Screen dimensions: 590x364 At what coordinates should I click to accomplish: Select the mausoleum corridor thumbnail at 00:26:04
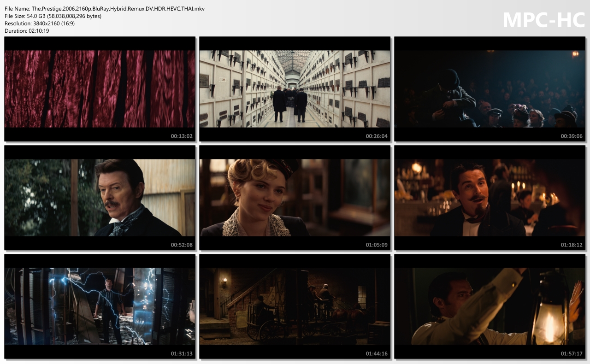pyautogui.click(x=295, y=89)
